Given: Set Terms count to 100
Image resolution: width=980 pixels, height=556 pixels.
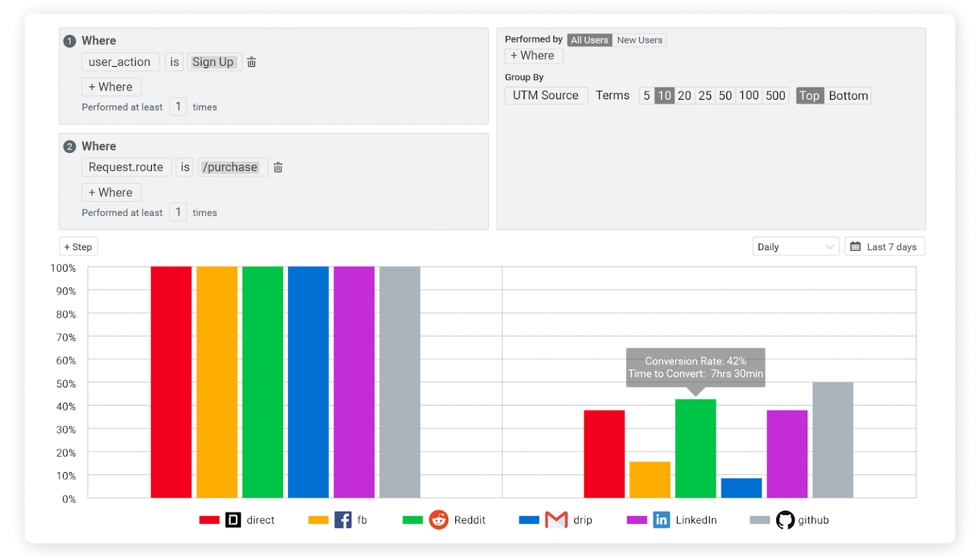Looking at the screenshot, I should tap(748, 96).
